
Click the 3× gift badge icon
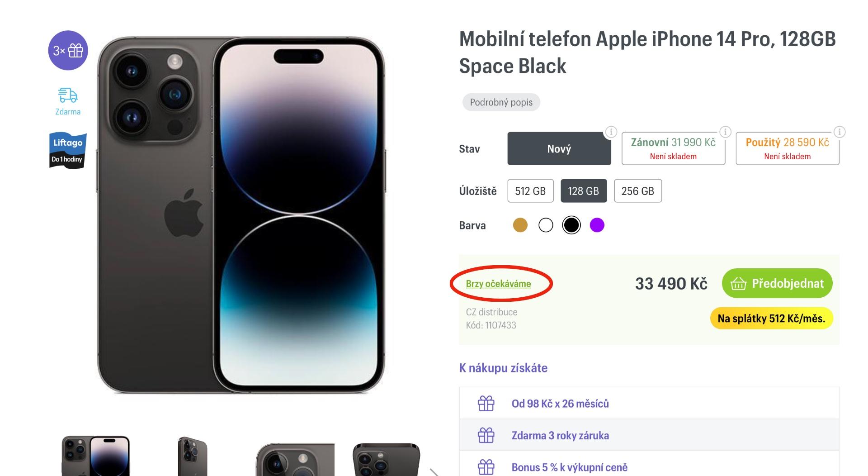(68, 50)
